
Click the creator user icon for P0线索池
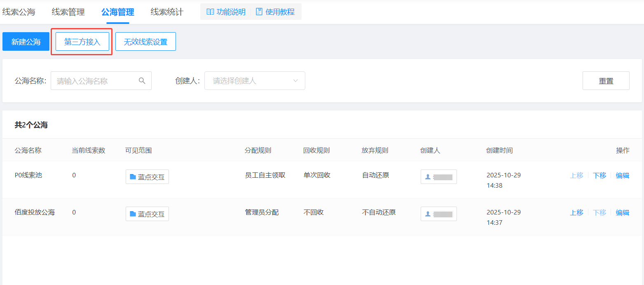click(x=428, y=177)
